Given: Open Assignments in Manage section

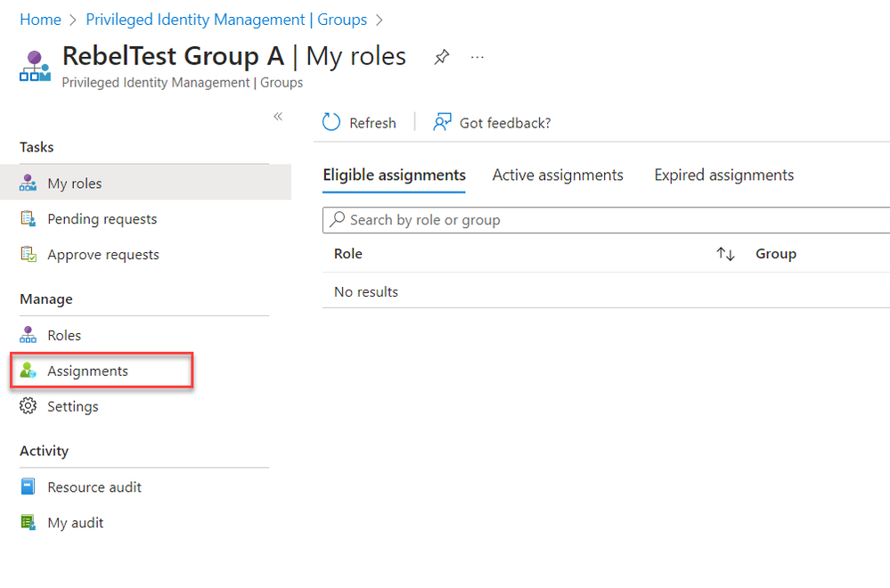Looking at the screenshot, I should click(87, 371).
